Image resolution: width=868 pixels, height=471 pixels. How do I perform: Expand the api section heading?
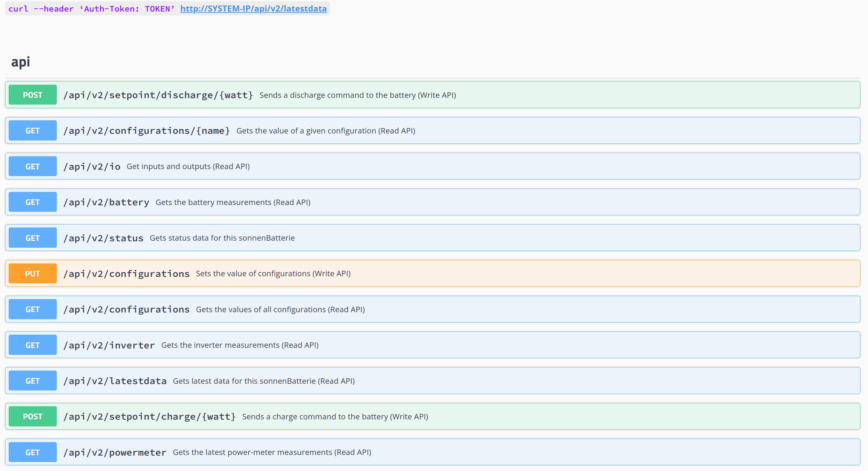pos(21,62)
